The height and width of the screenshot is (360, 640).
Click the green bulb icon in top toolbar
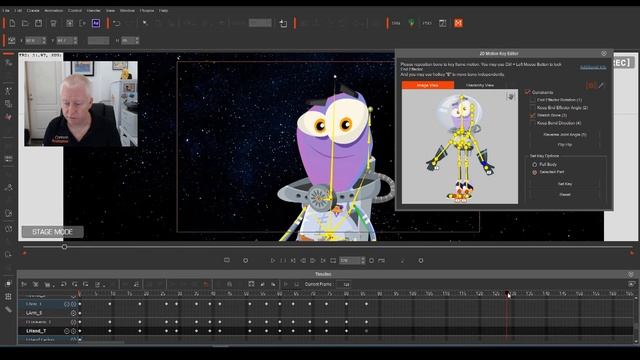(x=411, y=23)
